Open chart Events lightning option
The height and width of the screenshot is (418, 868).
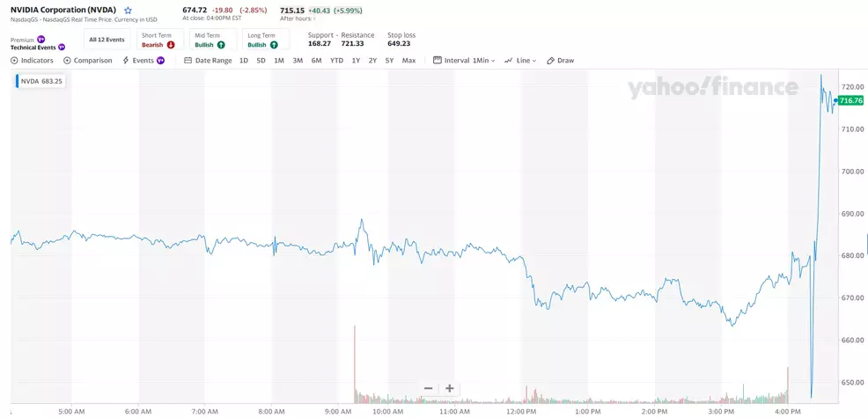point(143,61)
